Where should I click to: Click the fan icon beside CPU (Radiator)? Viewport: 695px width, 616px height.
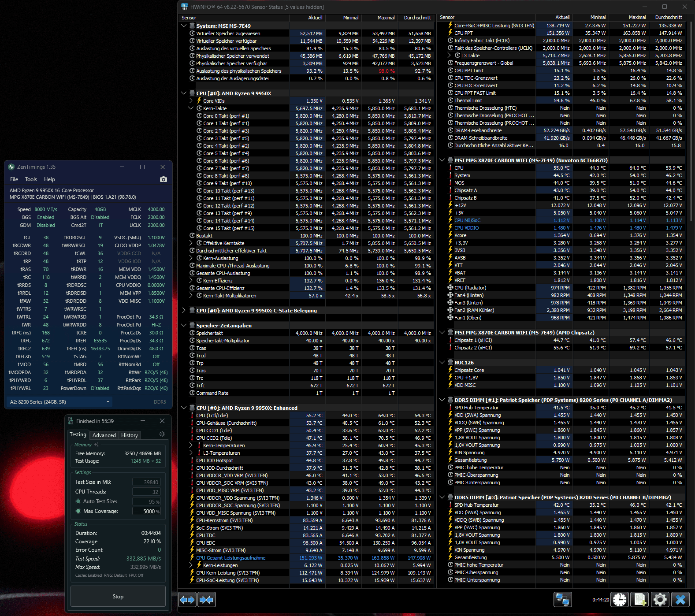450,288
